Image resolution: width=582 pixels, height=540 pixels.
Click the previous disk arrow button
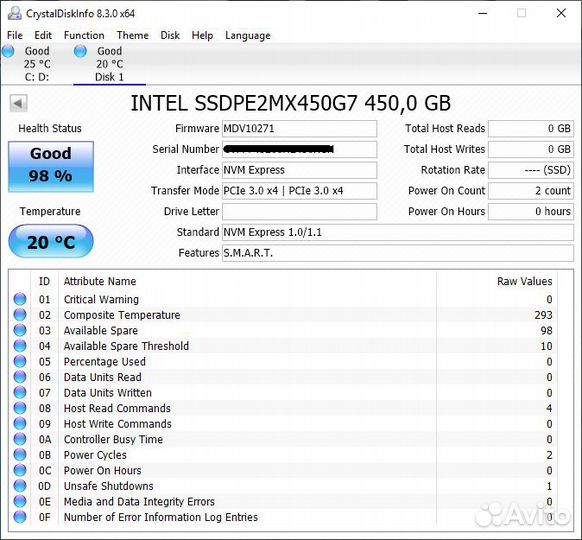click(x=18, y=103)
